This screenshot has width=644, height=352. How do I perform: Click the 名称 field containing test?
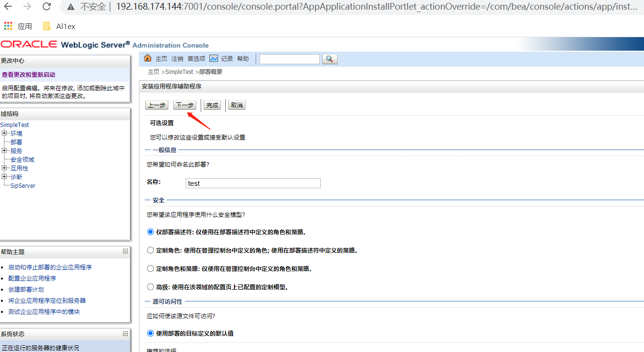253,183
